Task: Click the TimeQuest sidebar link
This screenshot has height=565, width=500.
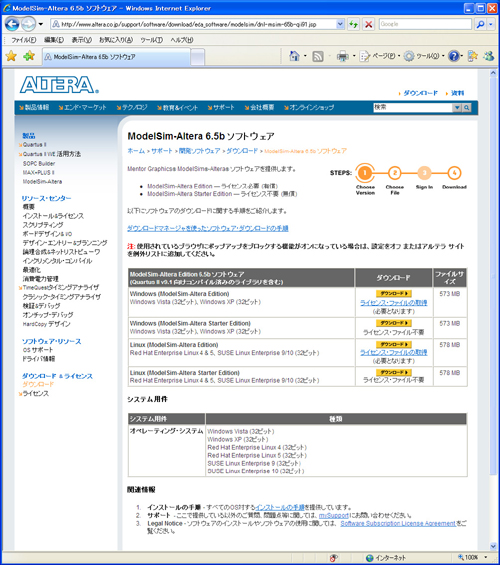Action: coord(61,287)
